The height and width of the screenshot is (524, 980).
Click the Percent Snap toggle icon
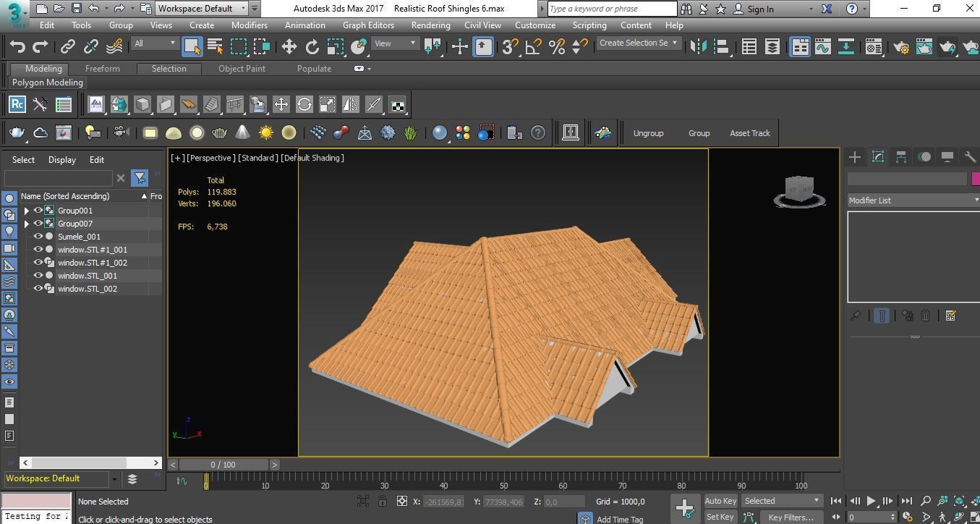[556, 46]
